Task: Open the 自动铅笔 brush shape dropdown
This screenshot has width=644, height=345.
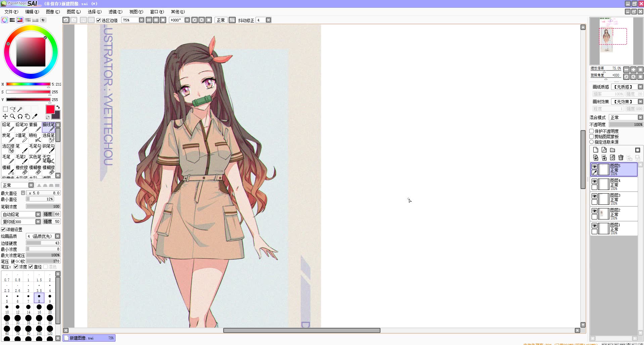Action: pos(38,214)
